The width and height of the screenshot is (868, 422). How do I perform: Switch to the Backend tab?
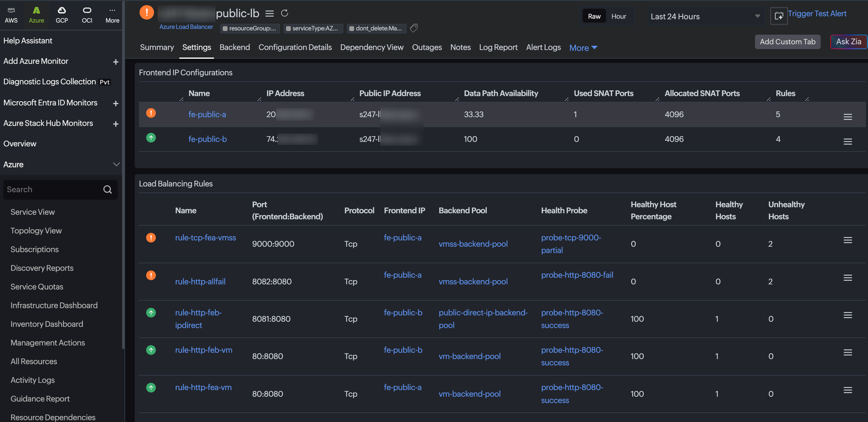[x=234, y=47]
